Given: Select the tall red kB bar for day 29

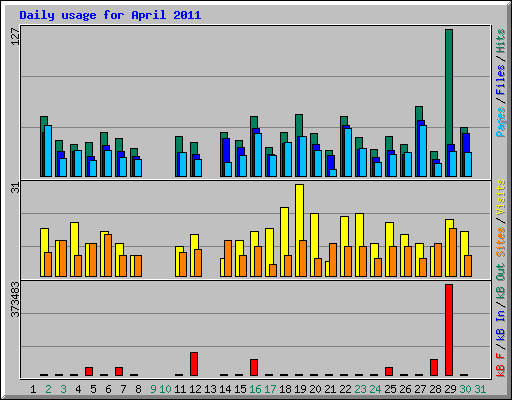Looking at the screenshot, I should 449,330.
